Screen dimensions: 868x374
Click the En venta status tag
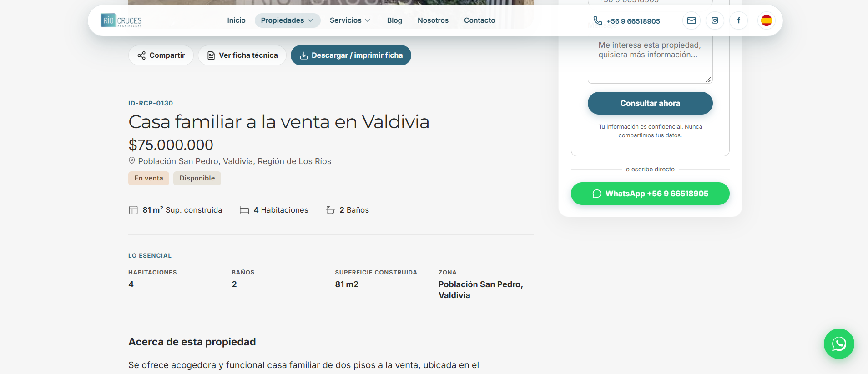149,178
